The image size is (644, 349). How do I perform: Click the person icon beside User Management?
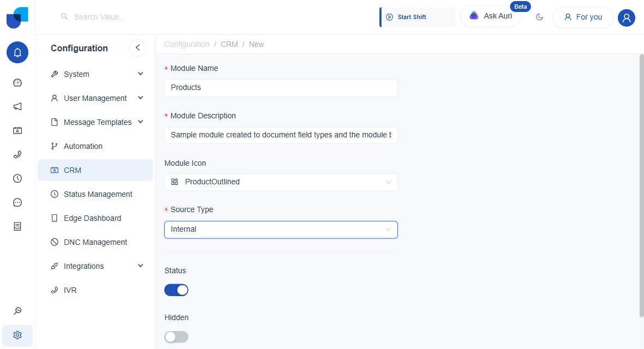(x=54, y=98)
